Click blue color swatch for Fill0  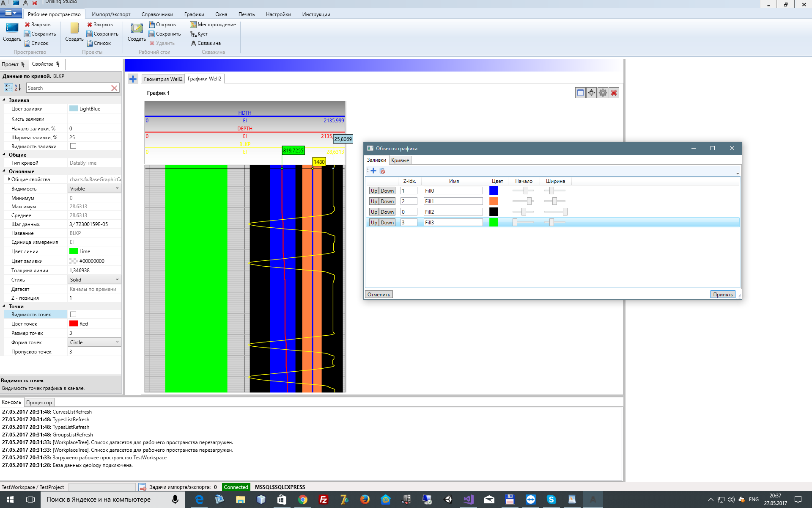tap(493, 191)
